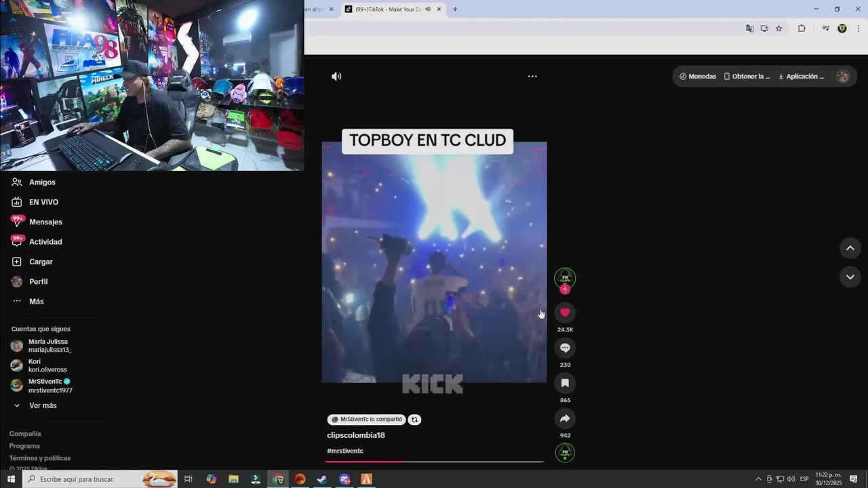Open the three-dot video options menu
868x488 pixels.
pos(532,77)
